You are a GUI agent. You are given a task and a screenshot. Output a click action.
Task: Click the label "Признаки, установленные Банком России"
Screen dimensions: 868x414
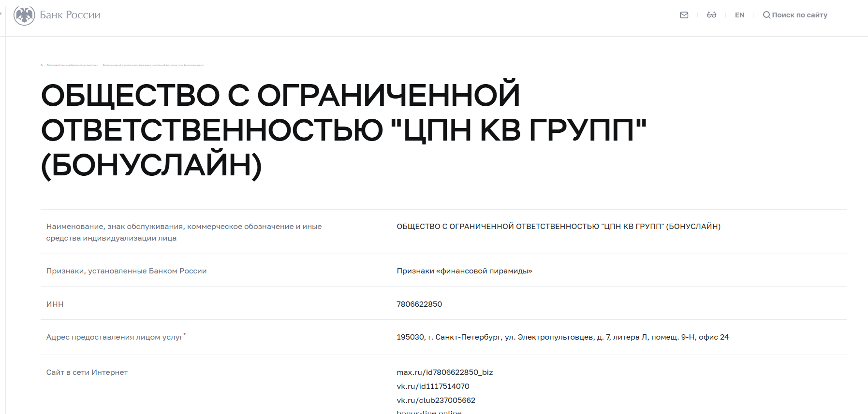click(x=126, y=271)
